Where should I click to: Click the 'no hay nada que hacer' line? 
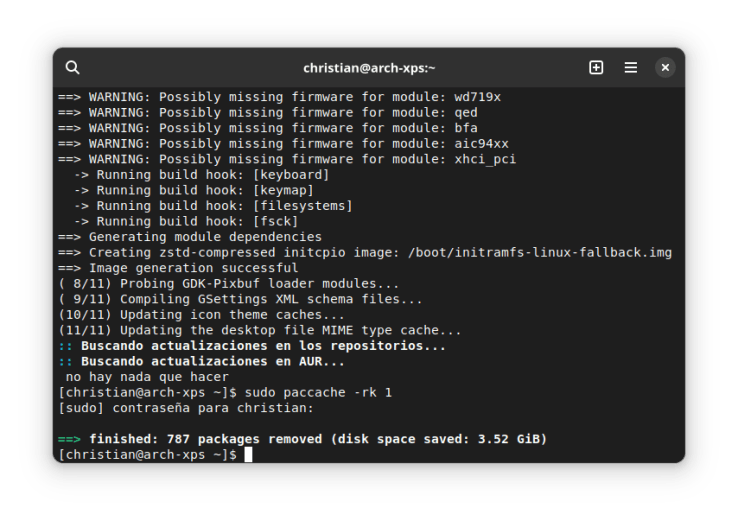pos(147,377)
